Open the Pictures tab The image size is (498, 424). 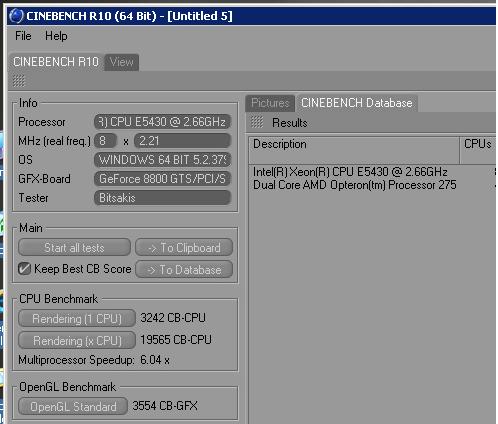270,103
